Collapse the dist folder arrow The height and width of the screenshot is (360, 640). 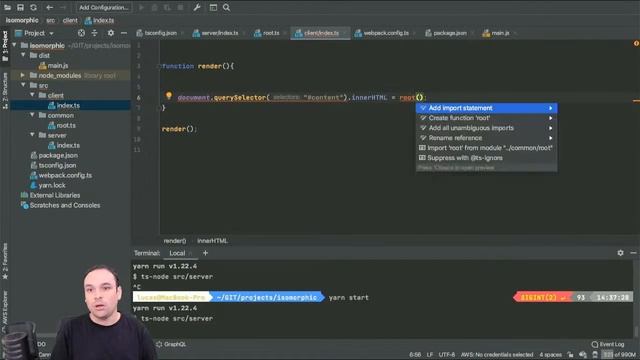pyautogui.click(x=23, y=55)
